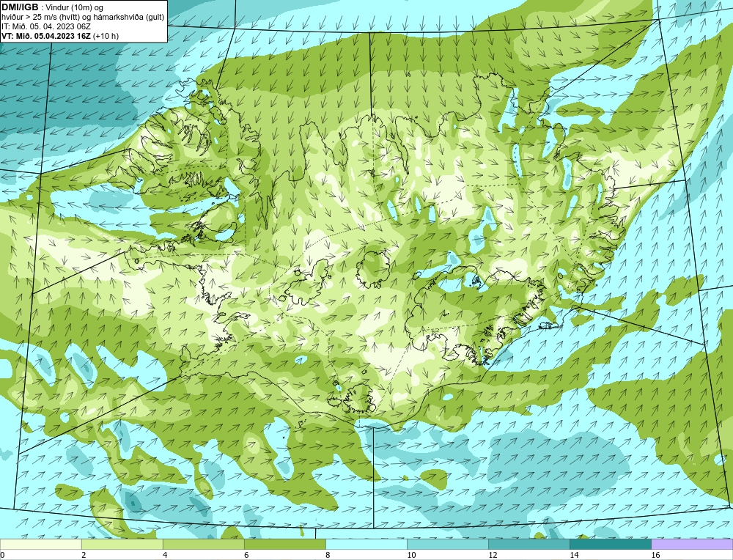Click the dark teal swatch for 14–16 m/s
The height and width of the screenshot is (560, 733).
tap(610, 544)
